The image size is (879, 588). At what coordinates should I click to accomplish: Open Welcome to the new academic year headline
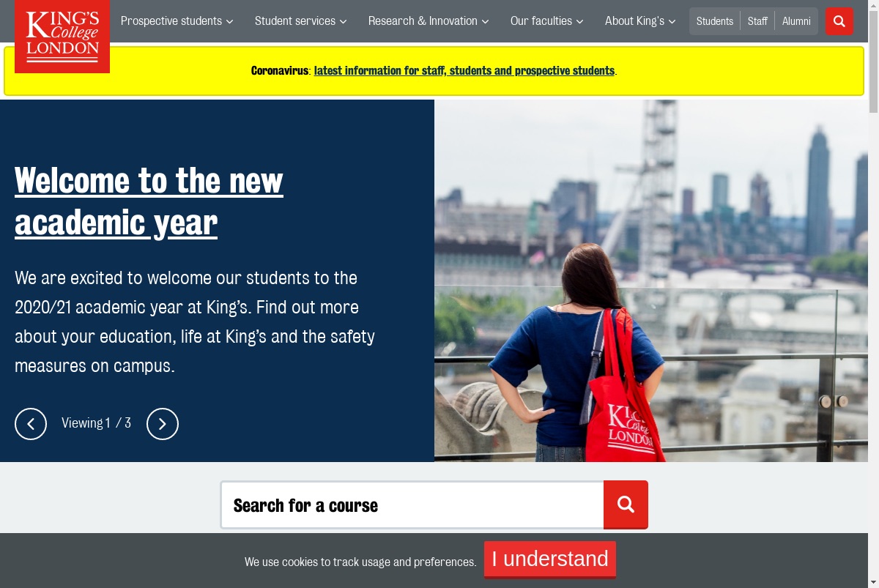point(149,201)
